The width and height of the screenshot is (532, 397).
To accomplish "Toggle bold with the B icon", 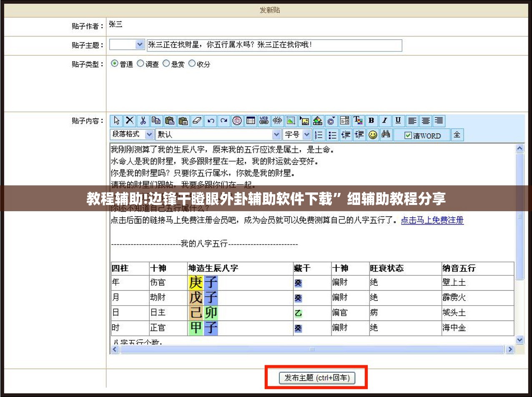I will [x=371, y=121].
